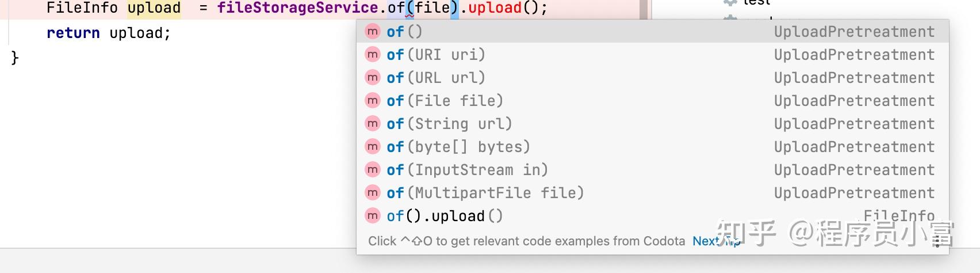Click method icon beside of(URL url)
The height and width of the screenshot is (273, 980).
click(373, 78)
